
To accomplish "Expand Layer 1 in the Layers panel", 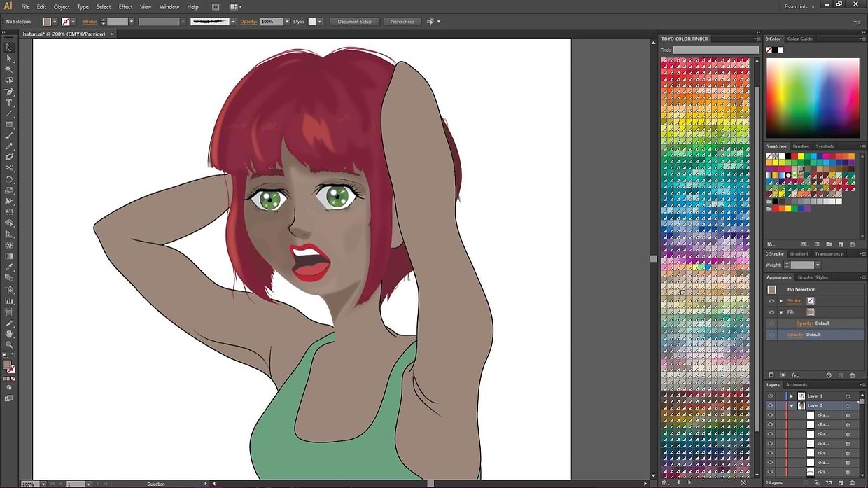I will [792, 396].
